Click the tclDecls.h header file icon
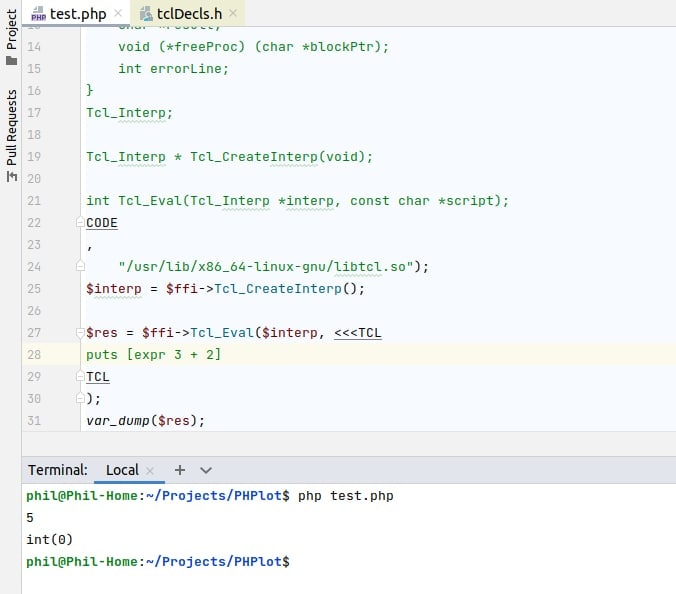The image size is (676, 594). tap(146, 14)
